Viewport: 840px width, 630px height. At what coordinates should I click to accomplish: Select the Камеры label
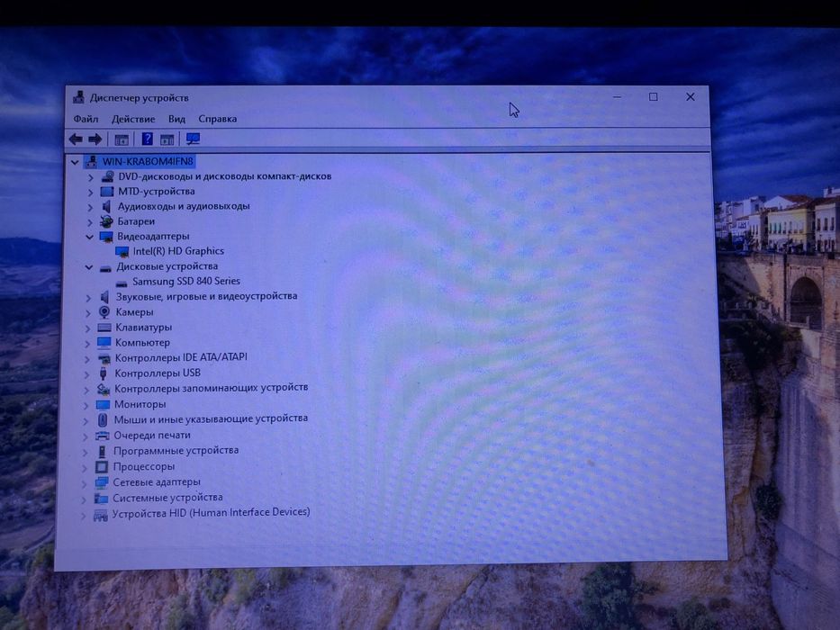[134, 311]
